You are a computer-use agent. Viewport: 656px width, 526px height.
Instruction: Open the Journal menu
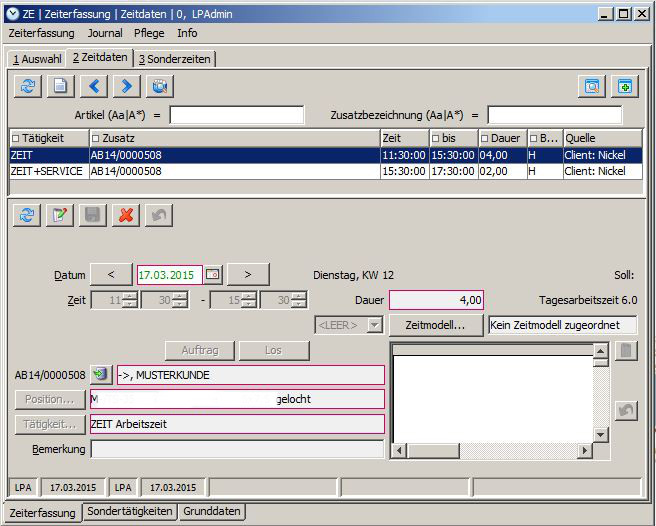coord(105,33)
